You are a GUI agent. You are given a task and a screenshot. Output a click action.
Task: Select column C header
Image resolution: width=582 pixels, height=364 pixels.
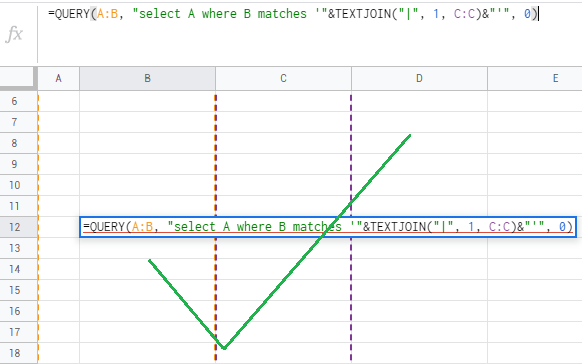(x=283, y=78)
